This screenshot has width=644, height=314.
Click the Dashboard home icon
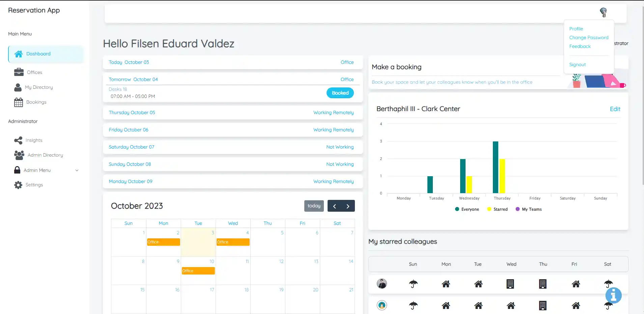tap(19, 54)
